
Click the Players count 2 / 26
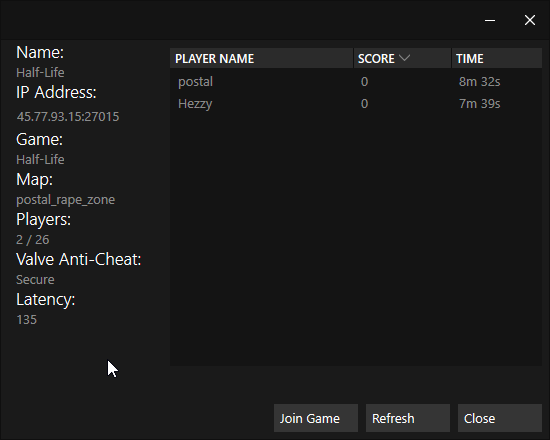click(x=33, y=240)
